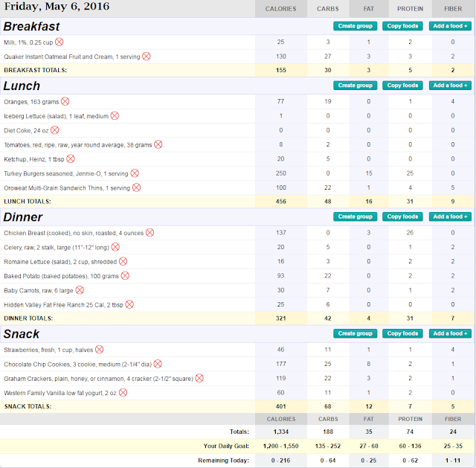The height and width of the screenshot is (468, 476).
Task: Delete the Ketchup, Heinz item
Action: coord(71,158)
